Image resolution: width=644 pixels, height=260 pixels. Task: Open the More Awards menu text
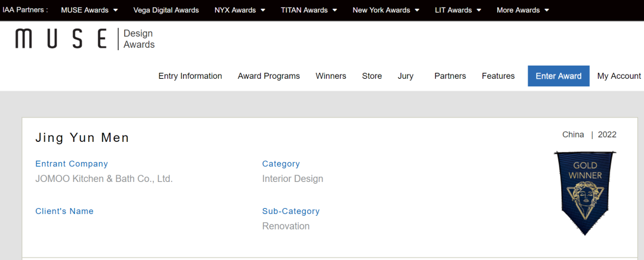[x=518, y=10]
